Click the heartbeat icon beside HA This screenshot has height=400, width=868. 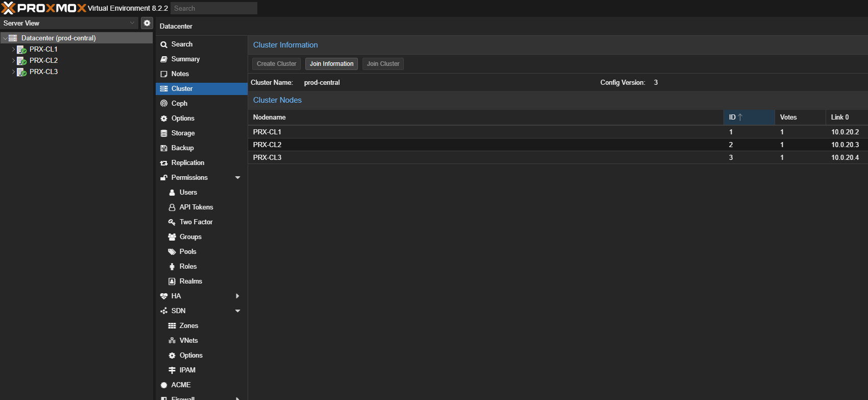point(164,296)
